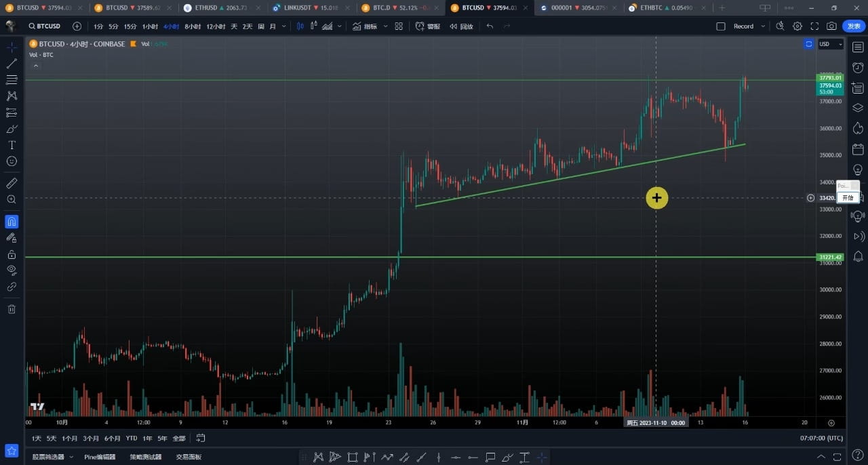Switch to 15分 timeframe
Viewport: 868px width, 465px height.
[130, 26]
